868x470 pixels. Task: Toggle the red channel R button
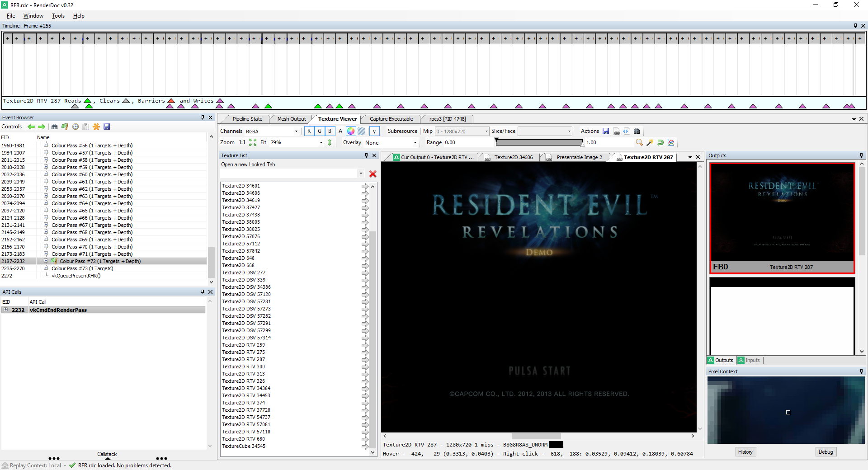309,132
